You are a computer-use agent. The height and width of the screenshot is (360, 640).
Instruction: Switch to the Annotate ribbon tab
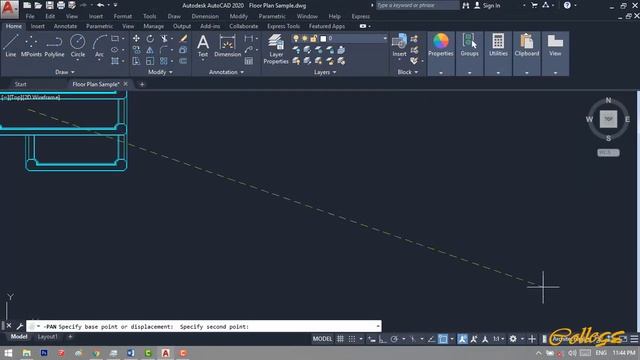65,26
